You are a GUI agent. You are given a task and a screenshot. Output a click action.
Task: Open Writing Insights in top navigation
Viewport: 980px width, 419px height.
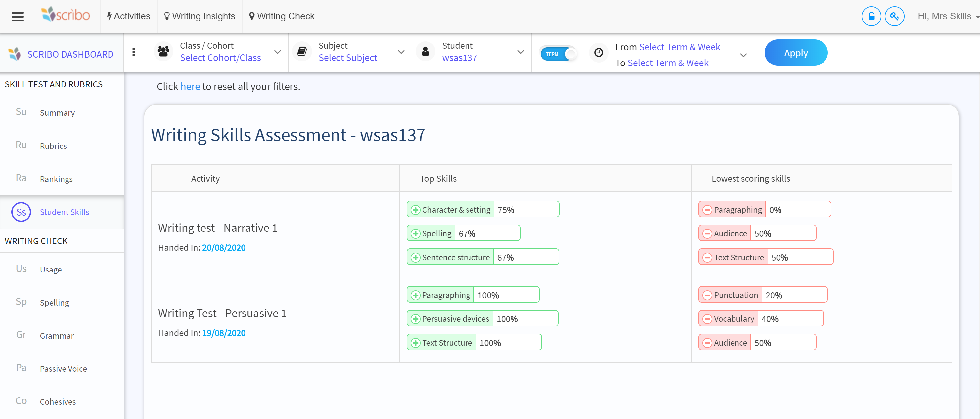tap(200, 16)
